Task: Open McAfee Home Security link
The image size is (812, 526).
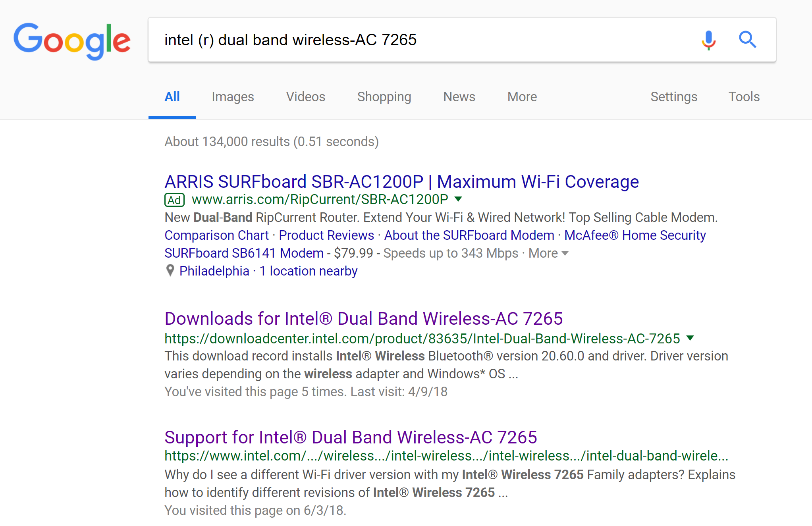Action: (635, 235)
